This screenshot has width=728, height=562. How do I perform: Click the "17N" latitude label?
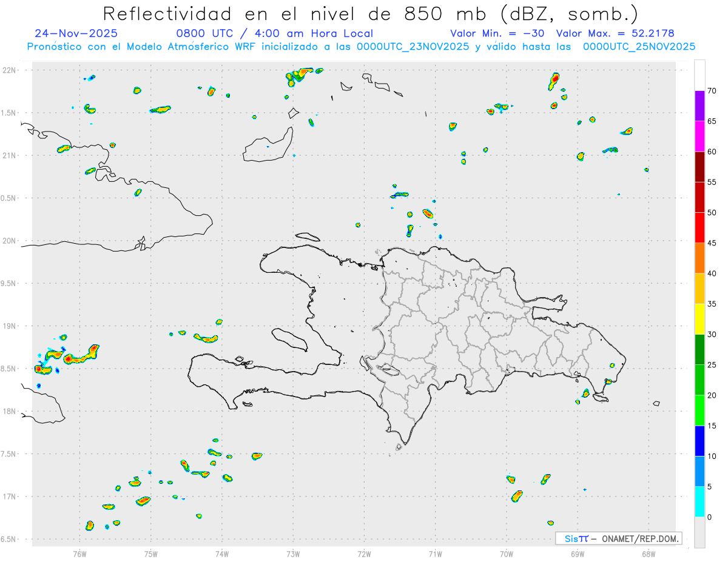pyautogui.click(x=10, y=497)
